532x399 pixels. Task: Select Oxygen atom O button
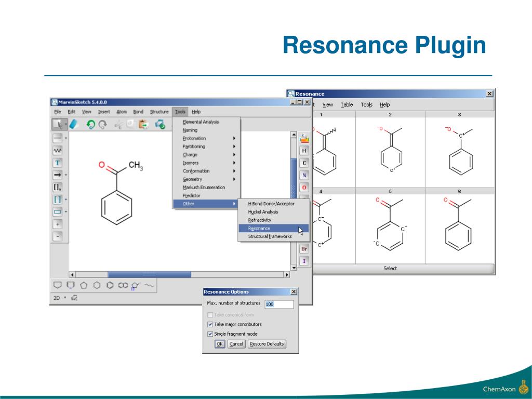click(x=304, y=188)
